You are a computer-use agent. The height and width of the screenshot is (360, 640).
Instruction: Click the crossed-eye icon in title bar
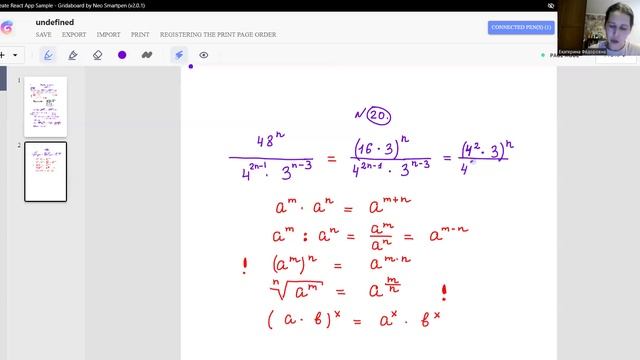(551, 6)
